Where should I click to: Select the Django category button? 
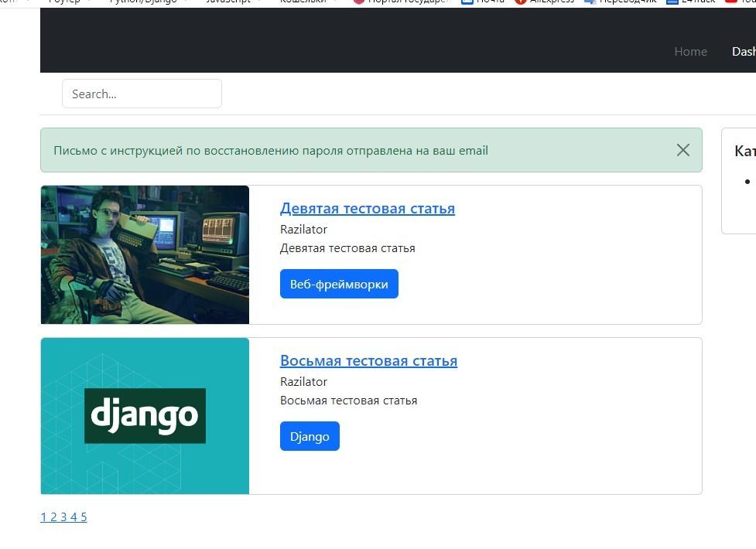click(x=310, y=436)
